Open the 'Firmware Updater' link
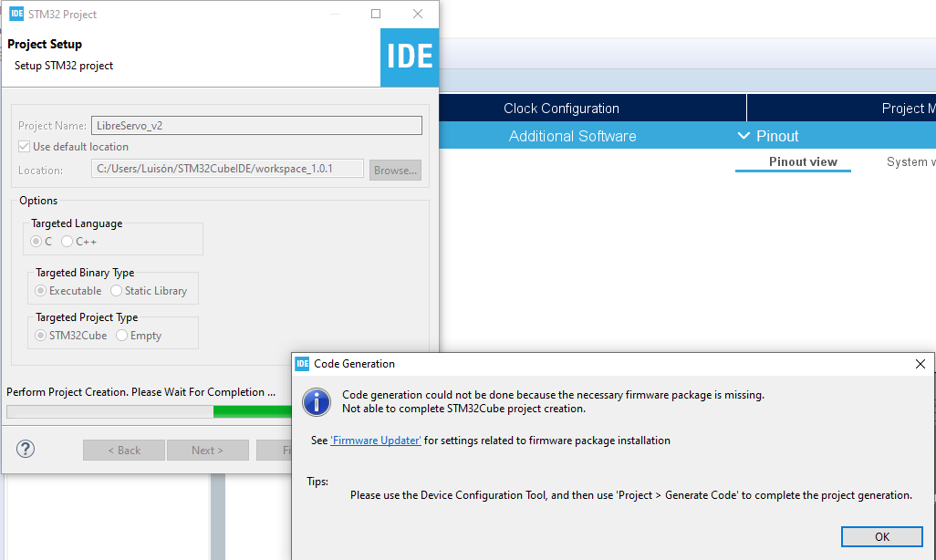936x560 pixels. [x=376, y=440]
